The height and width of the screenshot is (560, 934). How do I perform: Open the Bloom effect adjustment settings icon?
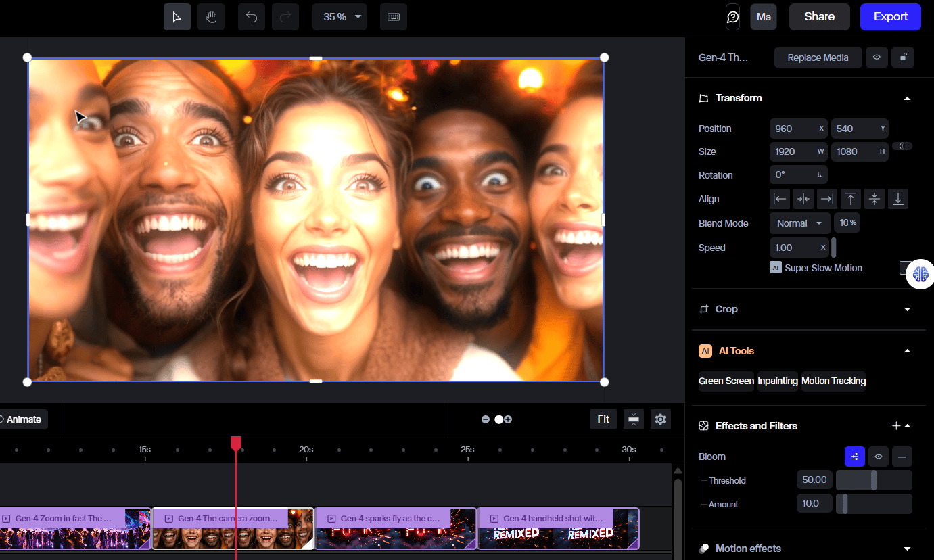click(854, 457)
